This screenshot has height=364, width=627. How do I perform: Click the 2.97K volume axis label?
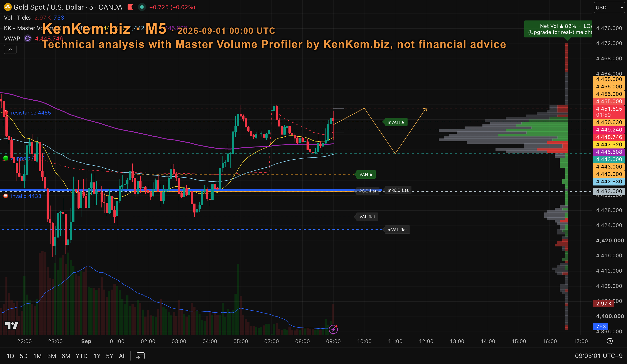[x=603, y=303]
